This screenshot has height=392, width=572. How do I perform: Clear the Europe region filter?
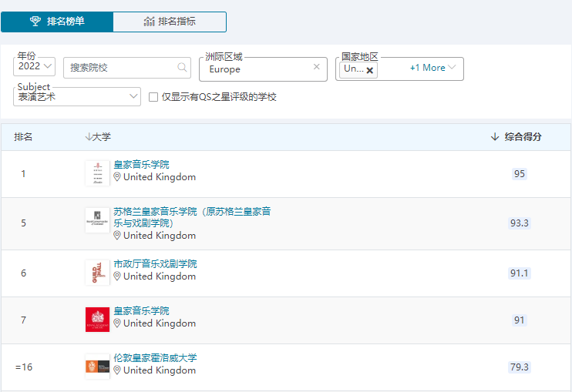[x=316, y=67]
